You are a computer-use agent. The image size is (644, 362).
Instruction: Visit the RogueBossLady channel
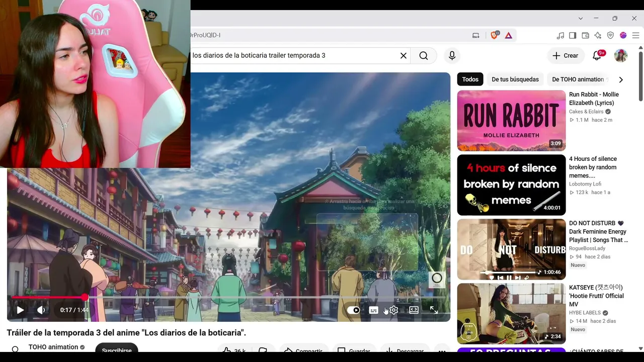tap(587, 248)
